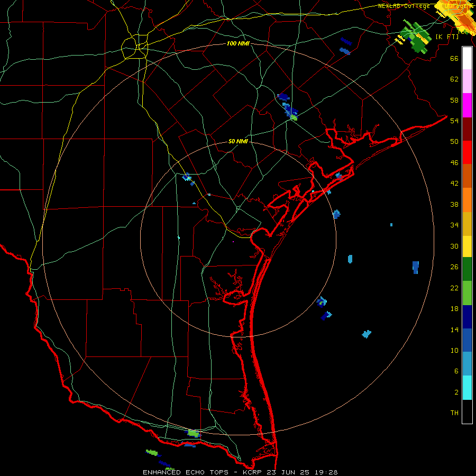476x476 pixels.
Task: Select the legend value "46"
Action: 454,162
